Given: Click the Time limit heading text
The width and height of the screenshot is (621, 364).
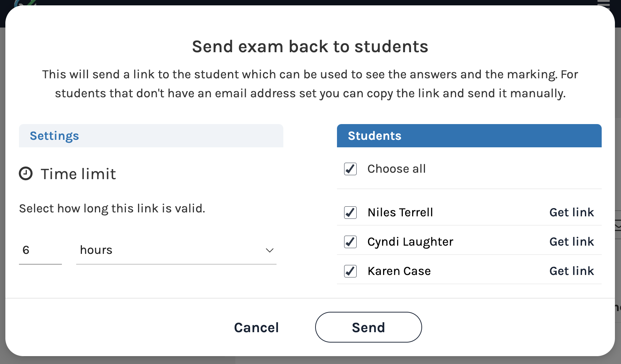Looking at the screenshot, I should pyautogui.click(x=78, y=174).
